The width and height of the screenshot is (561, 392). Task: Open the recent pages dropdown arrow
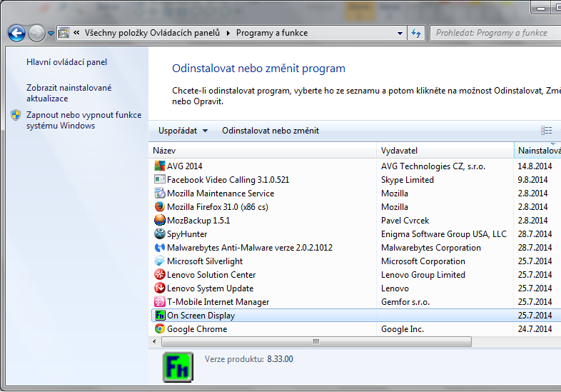(x=51, y=34)
